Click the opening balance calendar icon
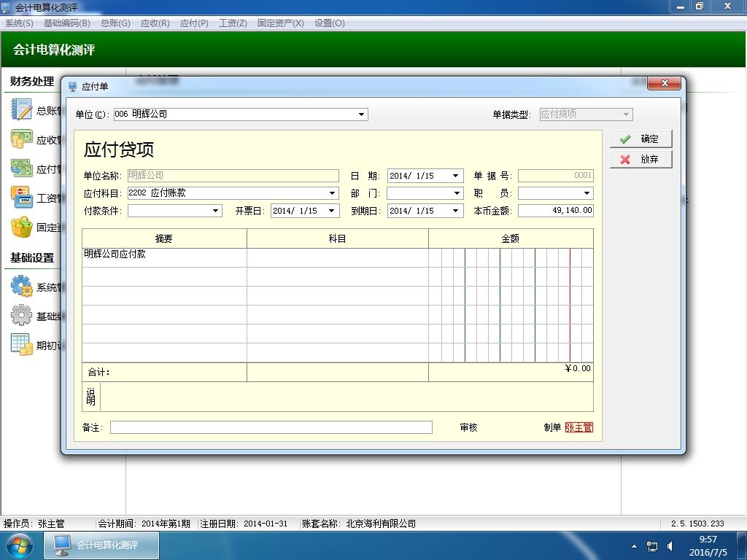 tap(21, 344)
